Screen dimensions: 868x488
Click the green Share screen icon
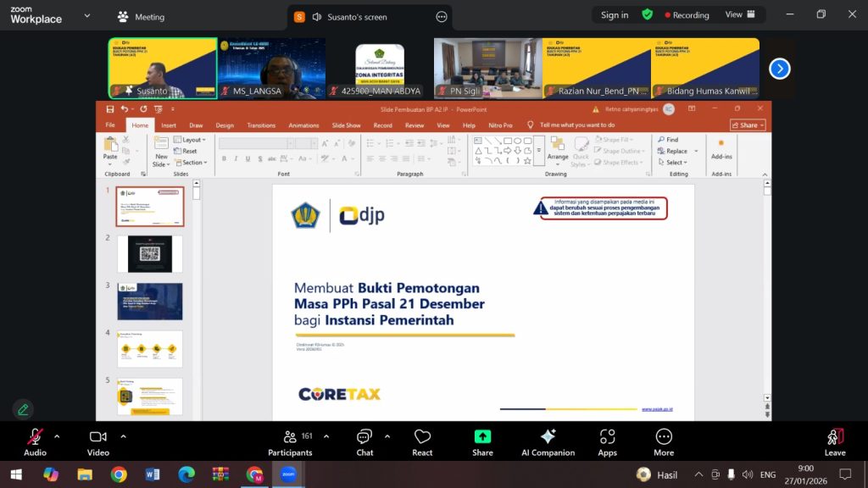tap(482, 437)
